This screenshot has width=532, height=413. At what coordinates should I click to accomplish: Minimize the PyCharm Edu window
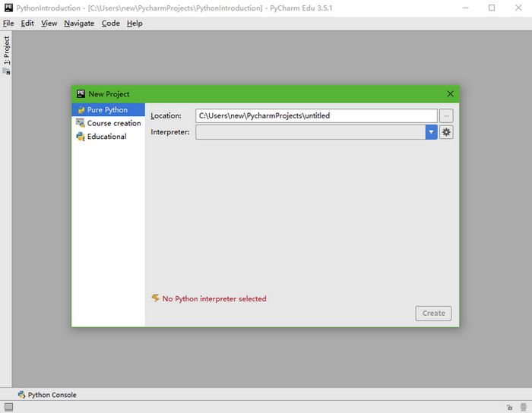[x=465, y=8]
